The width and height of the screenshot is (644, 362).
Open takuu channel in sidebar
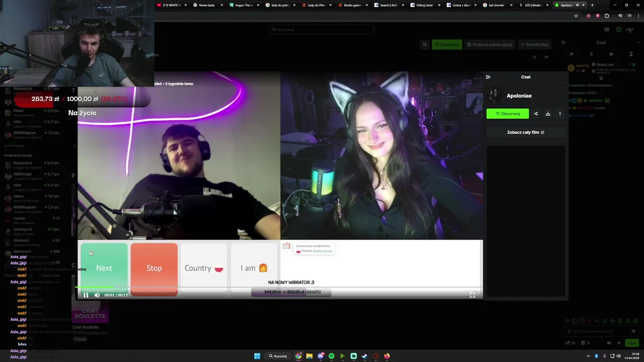point(32,198)
